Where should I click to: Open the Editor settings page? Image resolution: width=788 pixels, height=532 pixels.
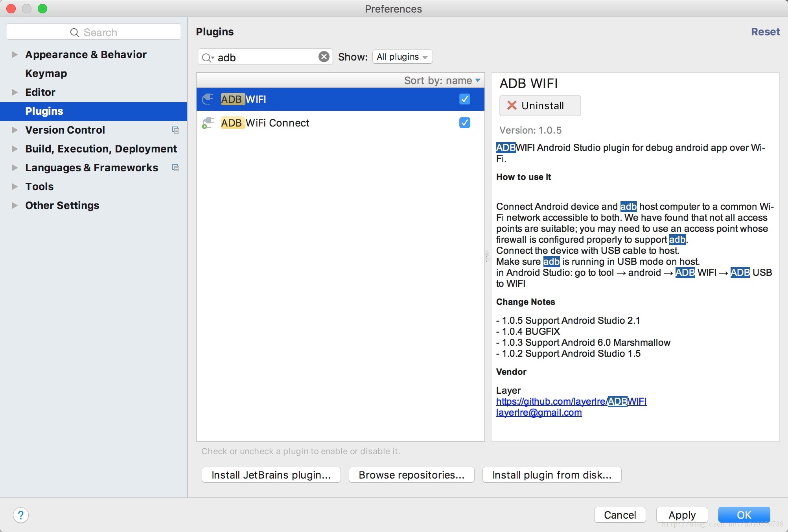[x=40, y=92]
